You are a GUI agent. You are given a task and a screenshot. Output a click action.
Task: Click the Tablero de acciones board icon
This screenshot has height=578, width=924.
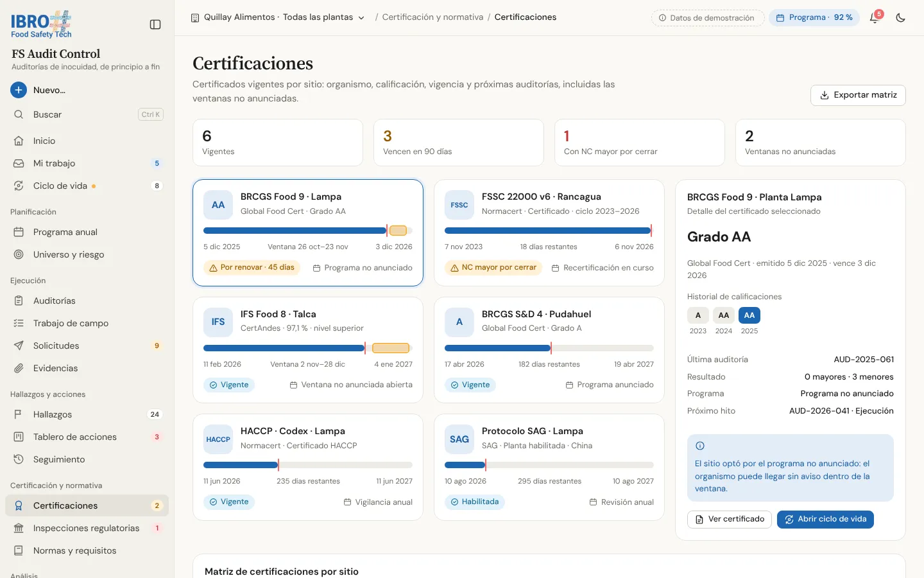[19, 437]
